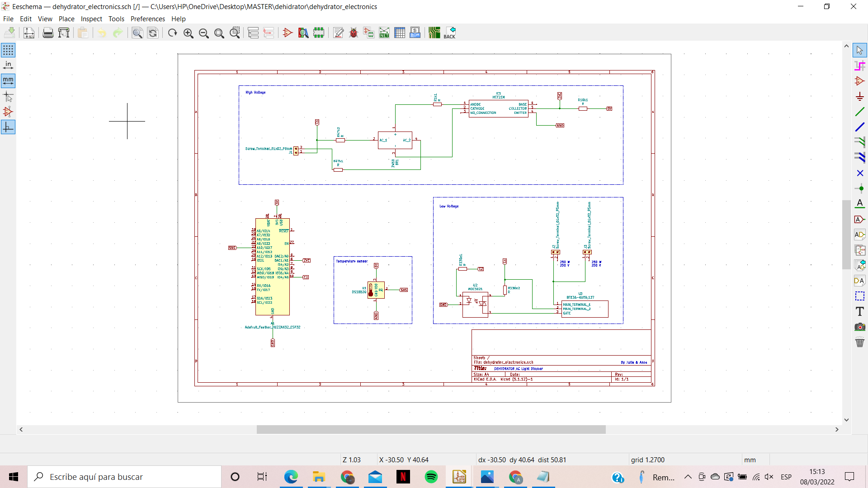The image size is (868, 488).
Task: Click the horizontal scrollbar thumb
Action: click(x=431, y=430)
